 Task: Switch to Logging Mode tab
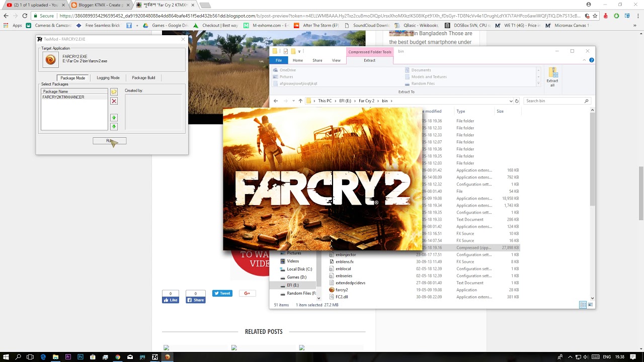coord(108,78)
